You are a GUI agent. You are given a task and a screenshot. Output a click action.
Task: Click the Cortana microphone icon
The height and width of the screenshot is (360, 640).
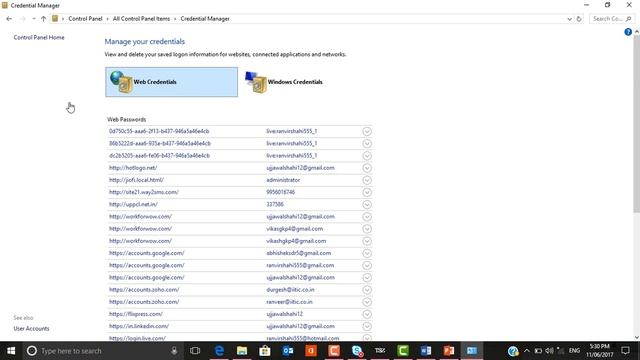[x=174, y=351]
